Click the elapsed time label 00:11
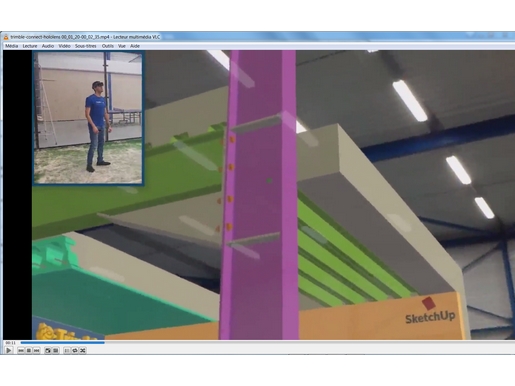 click(11, 343)
